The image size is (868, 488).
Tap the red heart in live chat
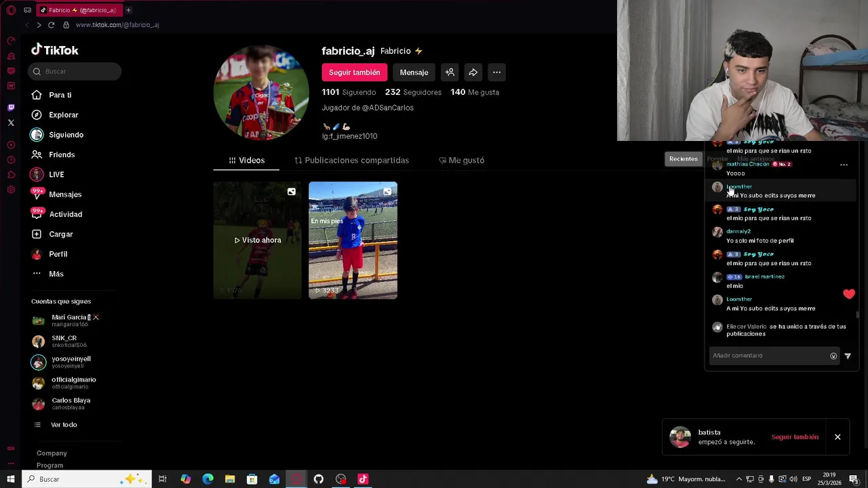click(x=849, y=294)
